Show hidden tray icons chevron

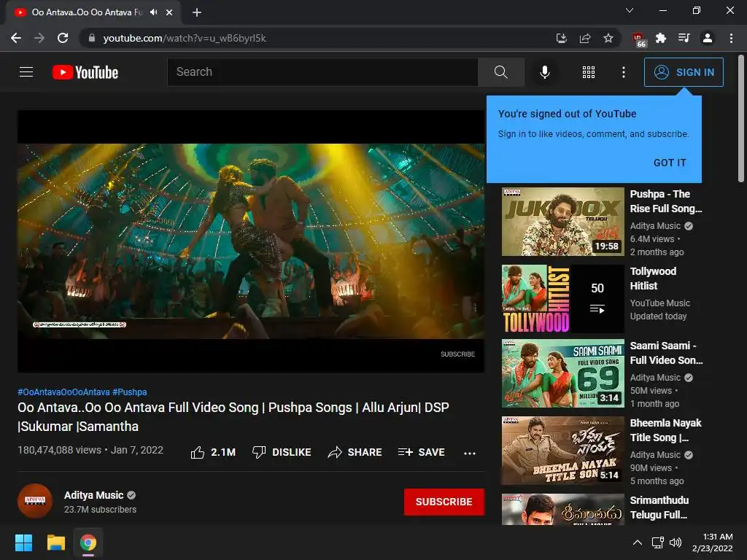click(638, 542)
